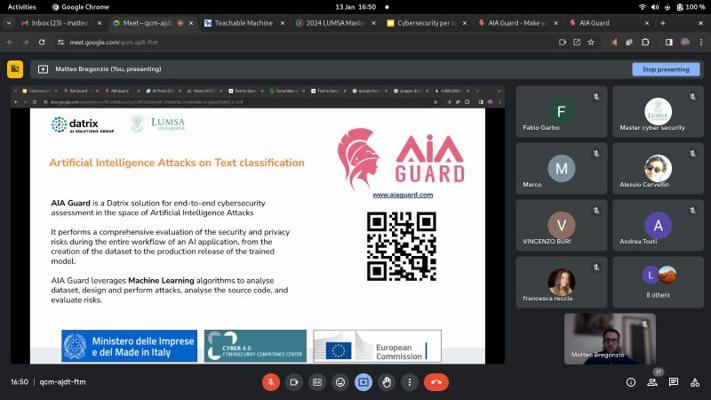Image resolution: width=711 pixels, height=400 pixels.
Task: Select Master cyber security participant tile
Action: pyautogui.click(x=658, y=112)
